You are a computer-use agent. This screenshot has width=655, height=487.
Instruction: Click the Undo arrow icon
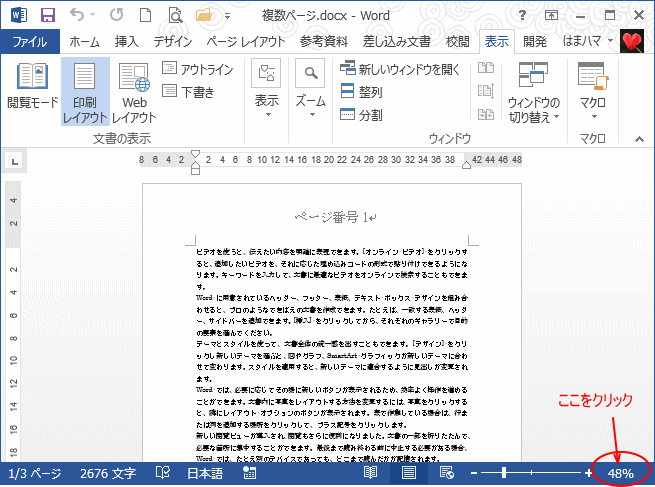77,15
